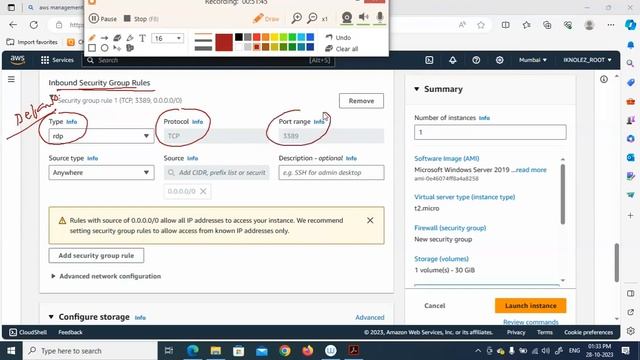Open the AWS hamburger side navigation
Screen dimensions: 640x360
click(11, 79)
